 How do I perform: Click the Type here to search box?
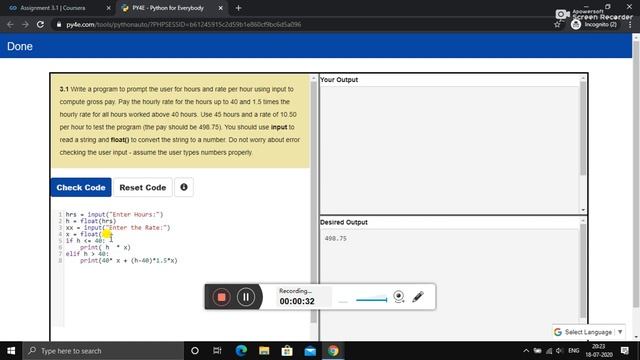(x=103, y=351)
